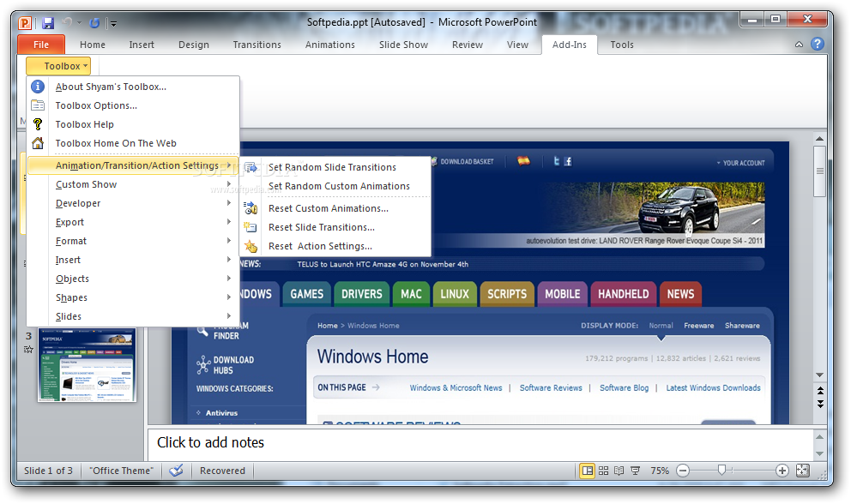Switch to the Slide Show ribbon tab

(403, 45)
